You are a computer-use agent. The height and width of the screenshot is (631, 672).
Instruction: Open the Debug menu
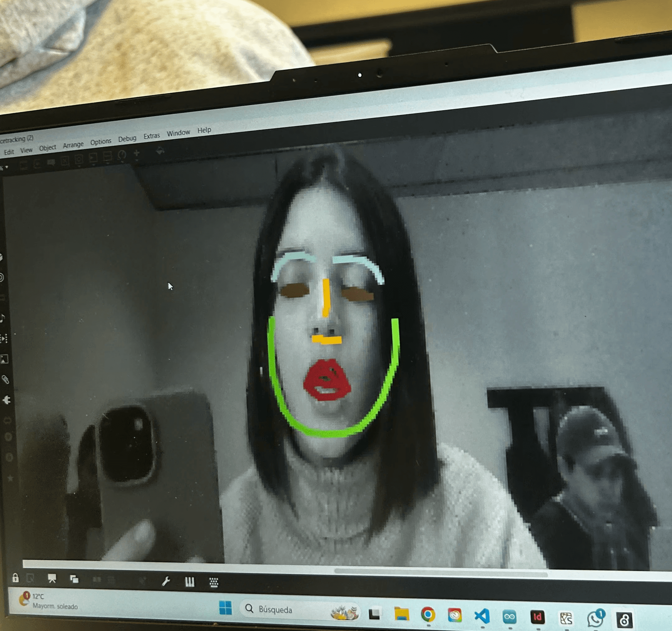tap(127, 139)
